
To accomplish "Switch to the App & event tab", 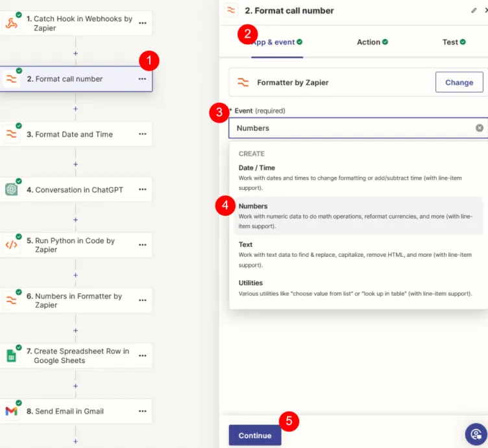I will 277,42.
